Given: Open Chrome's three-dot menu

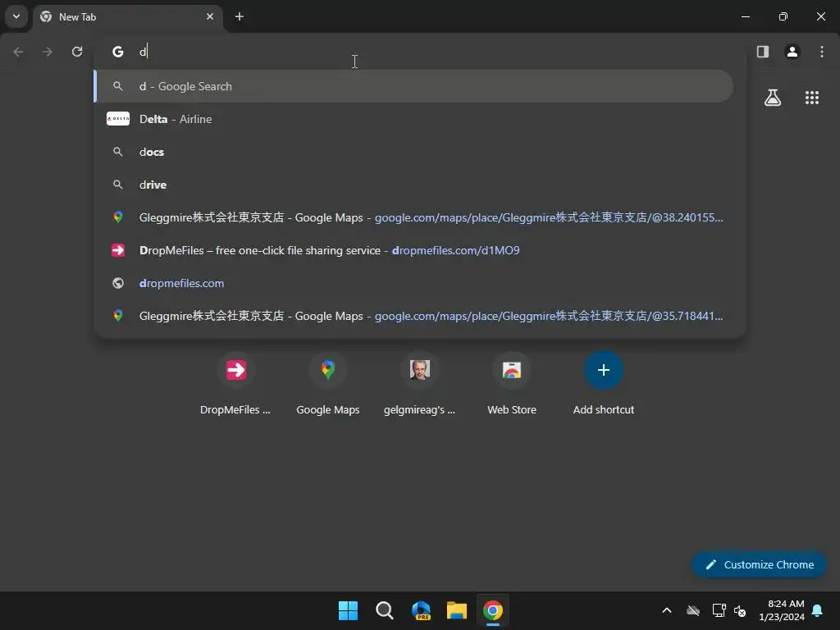Looking at the screenshot, I should pos(822,52).
